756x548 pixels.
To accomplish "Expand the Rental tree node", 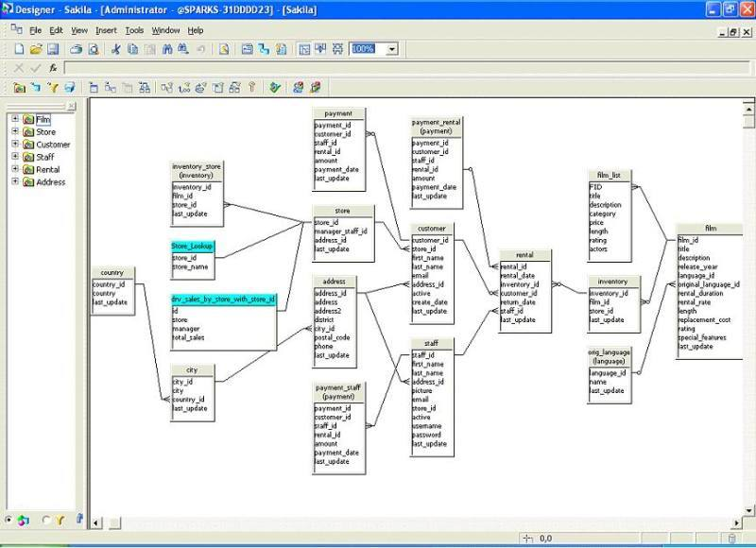I will (15, 169).
